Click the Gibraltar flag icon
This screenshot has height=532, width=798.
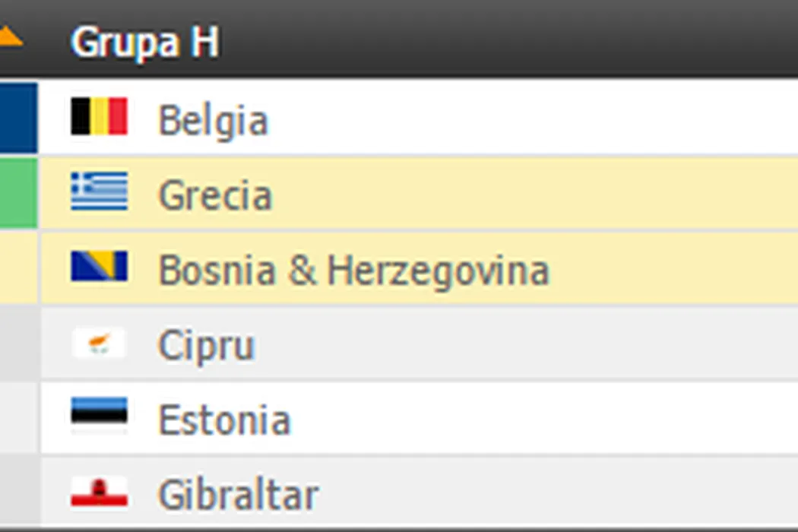[x=99, y=492]
